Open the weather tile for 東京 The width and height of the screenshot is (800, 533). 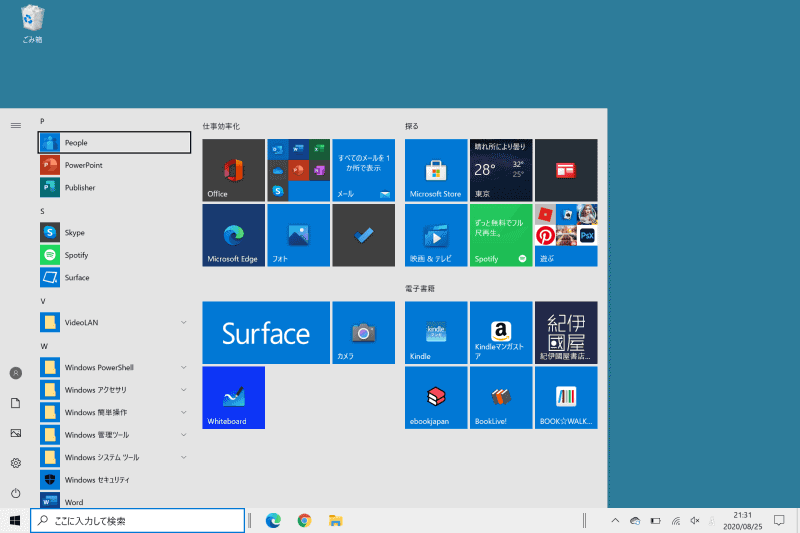[x=501, y=170]
